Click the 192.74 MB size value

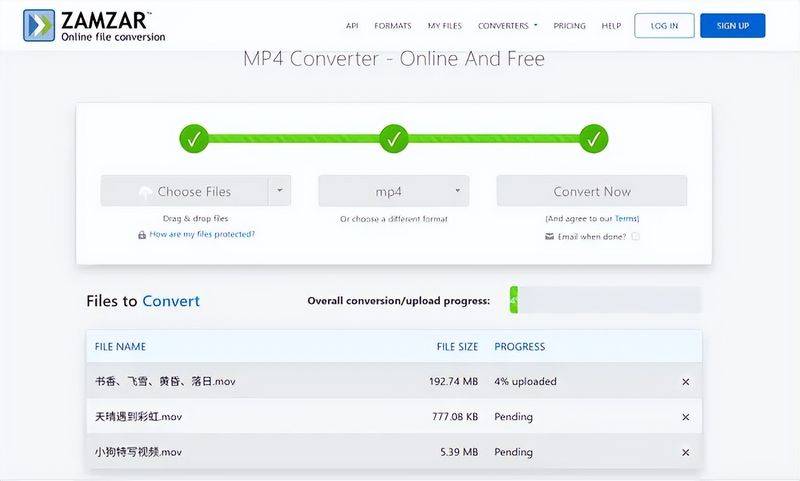coord(454,382)
